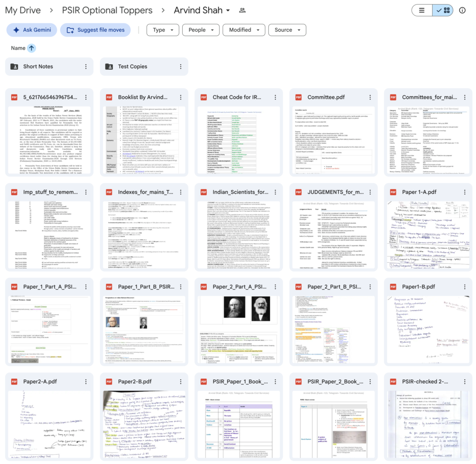
Task: Open the Short Notes folder
Action: 49,66
